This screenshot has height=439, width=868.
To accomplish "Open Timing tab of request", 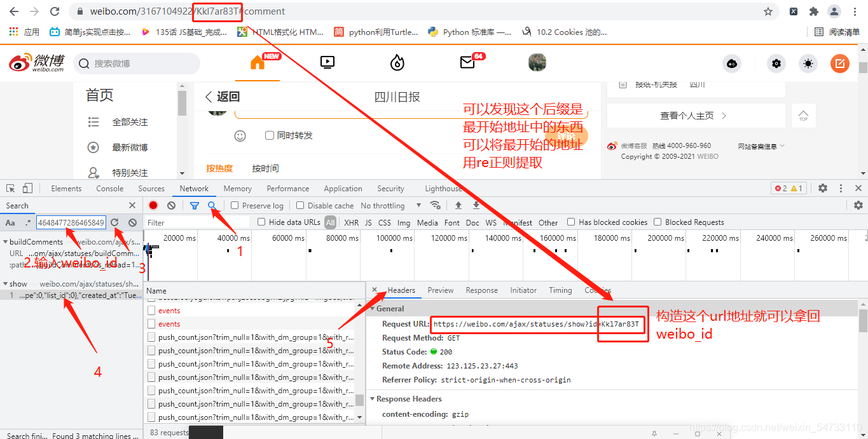I will coord(560,290).
